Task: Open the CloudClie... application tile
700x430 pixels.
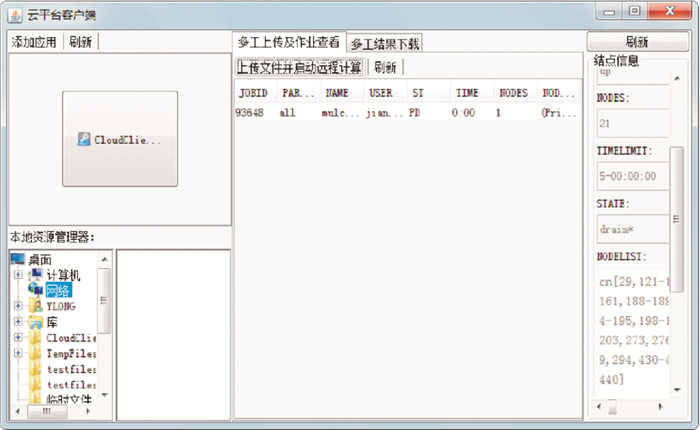Action: point(119,139)
